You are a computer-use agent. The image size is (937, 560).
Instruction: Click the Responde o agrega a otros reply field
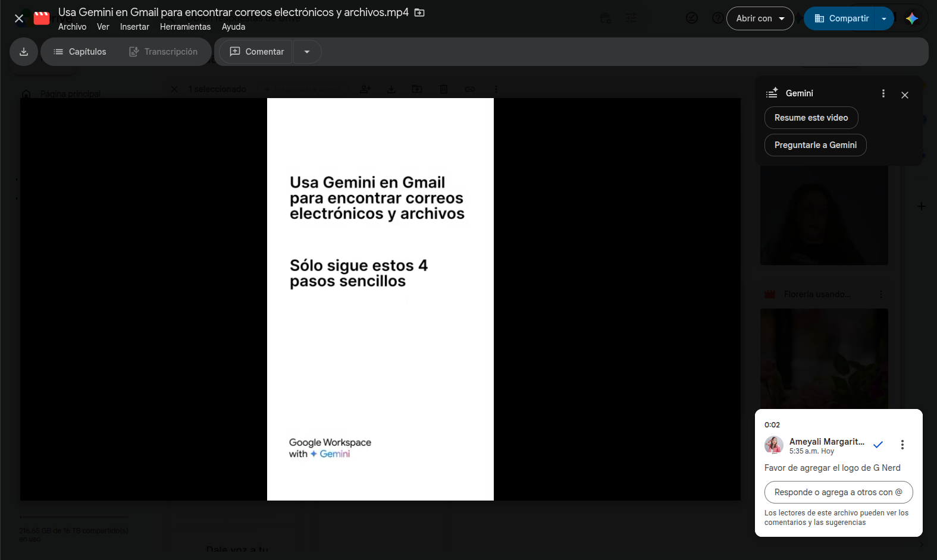pyautogui.click(x=839, y=492)
